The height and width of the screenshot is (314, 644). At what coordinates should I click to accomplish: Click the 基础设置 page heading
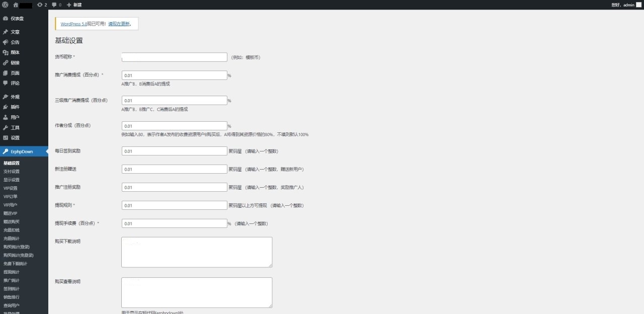[x=69, y=41]
